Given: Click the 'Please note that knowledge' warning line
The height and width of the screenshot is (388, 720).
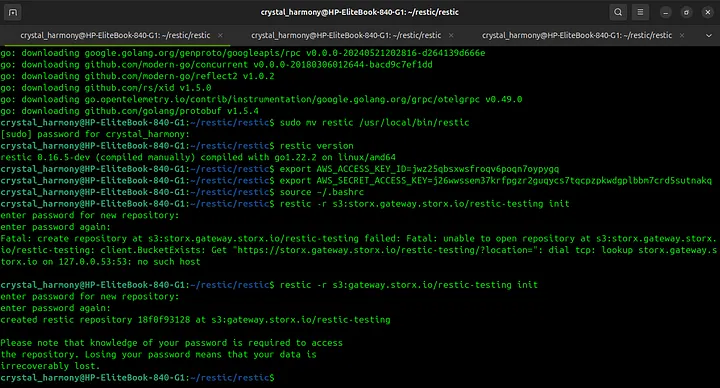Looking at the screenshot, I should pos(171,343).
